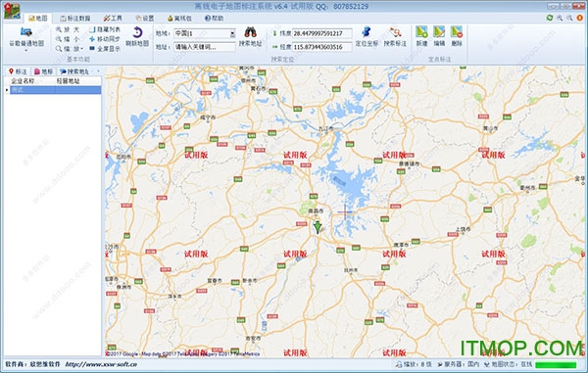The width and height of the screenshot is (588, 373).
Task: Click the 纬度 latitude input field
Action: pyautogui.click(x=322, y=33)
